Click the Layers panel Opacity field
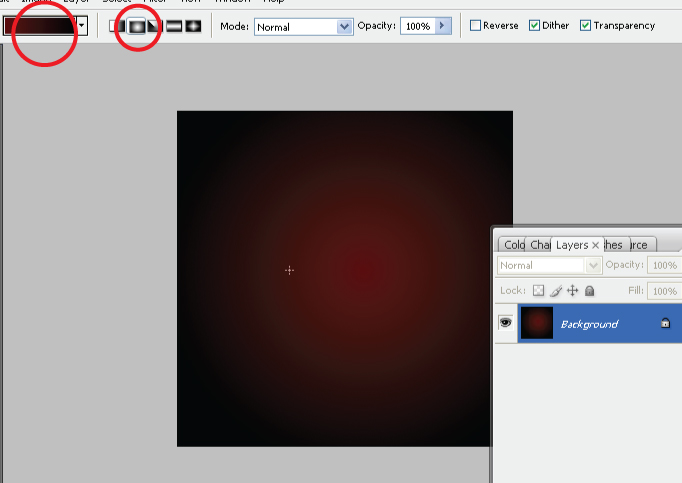 tap(665, 265)
